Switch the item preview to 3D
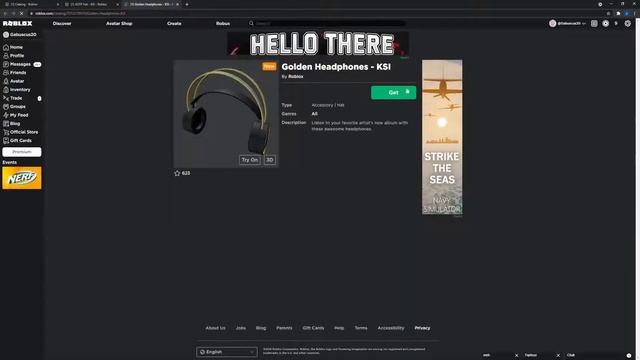640x360 pixels. [x=270, y=160]
